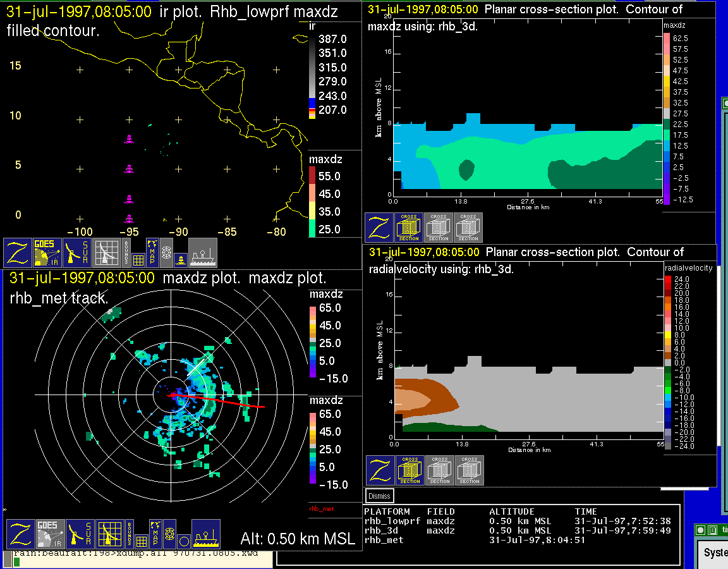Click the range rings icon in the maxdz plot toolbar
The image size is (728, 569).
coord(169,534)
